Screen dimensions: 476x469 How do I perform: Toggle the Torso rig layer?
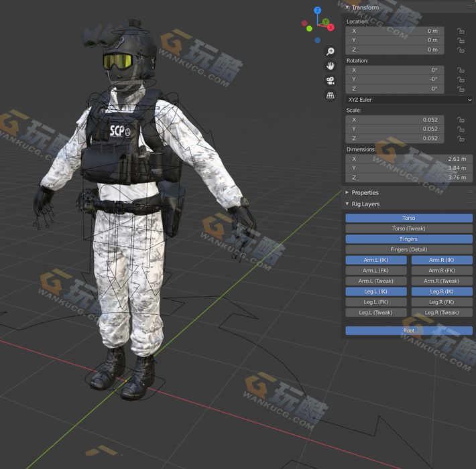pyautogui.click(x=409, y=218)
